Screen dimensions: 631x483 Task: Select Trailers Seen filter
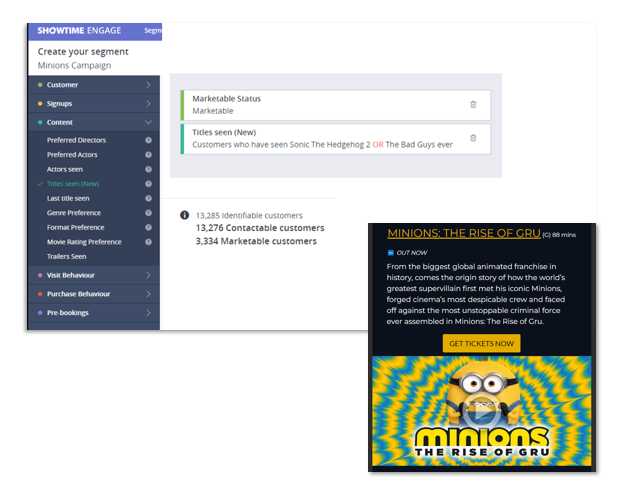tap(66, 256)
